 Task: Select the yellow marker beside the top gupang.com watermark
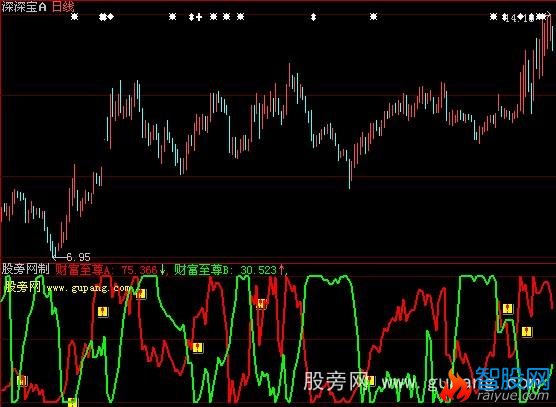141,294
